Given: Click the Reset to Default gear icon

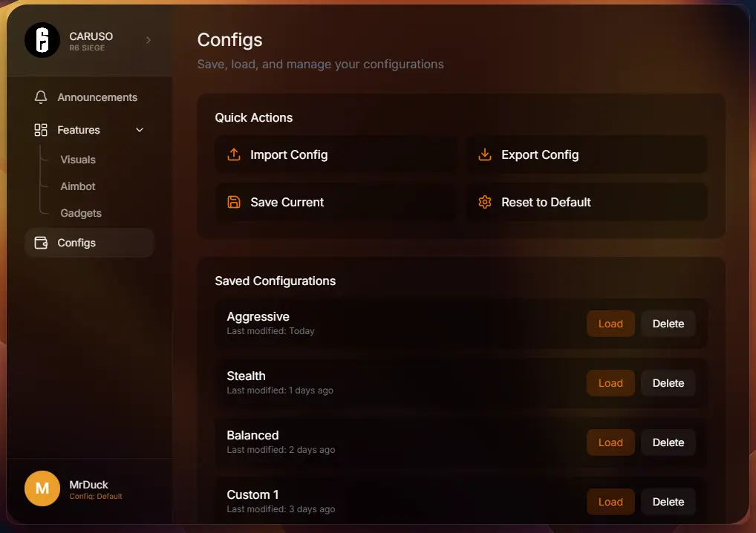Looking at the screenshot, I should pos(485,202).
